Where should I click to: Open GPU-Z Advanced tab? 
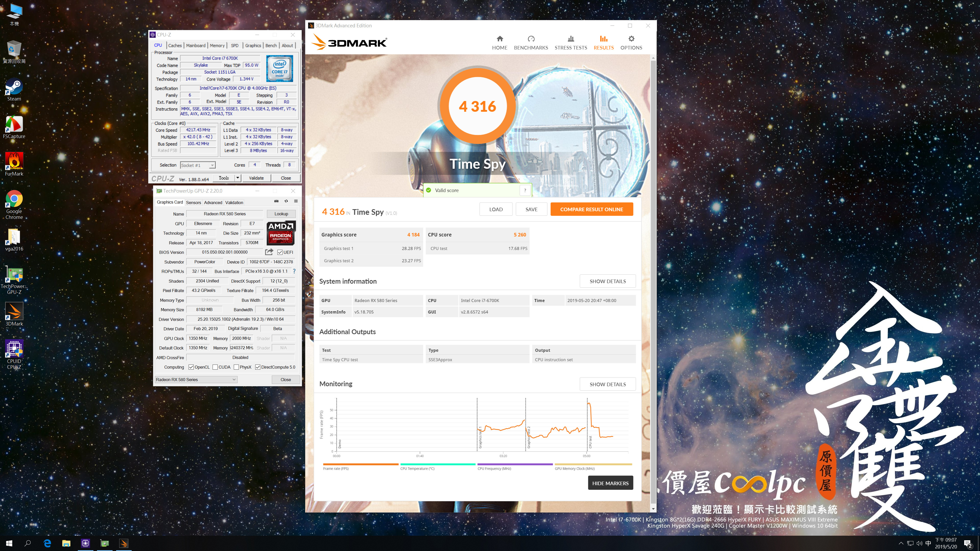click(213, 202)
